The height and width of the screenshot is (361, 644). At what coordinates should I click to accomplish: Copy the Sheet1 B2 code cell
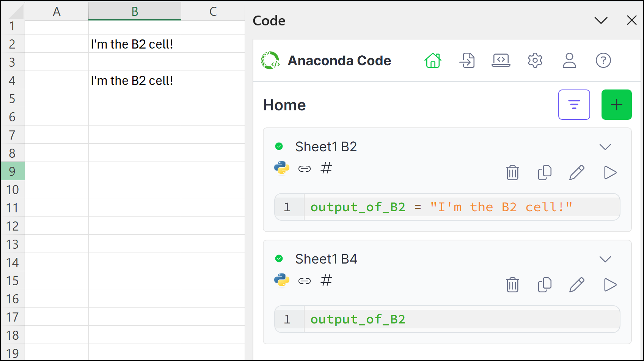545,173
